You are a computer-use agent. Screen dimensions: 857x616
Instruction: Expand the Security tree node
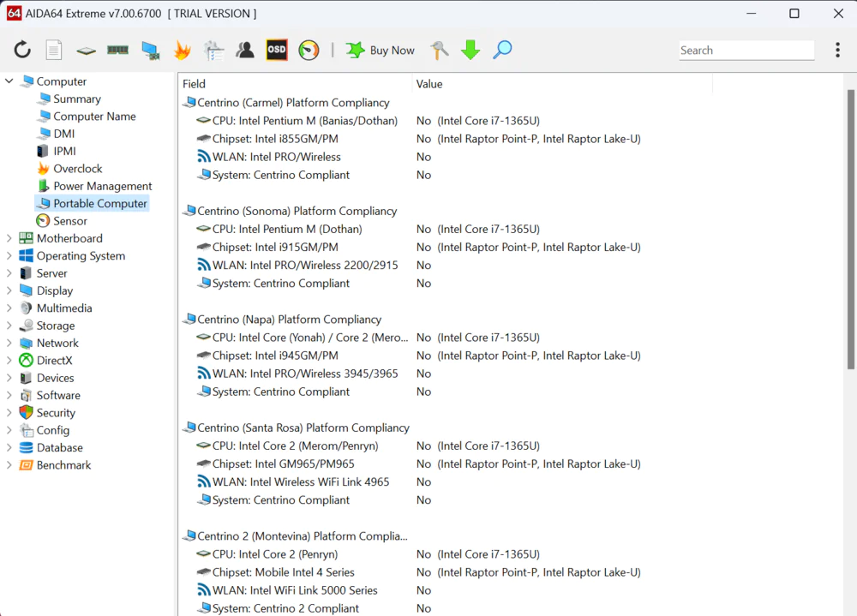9,413
